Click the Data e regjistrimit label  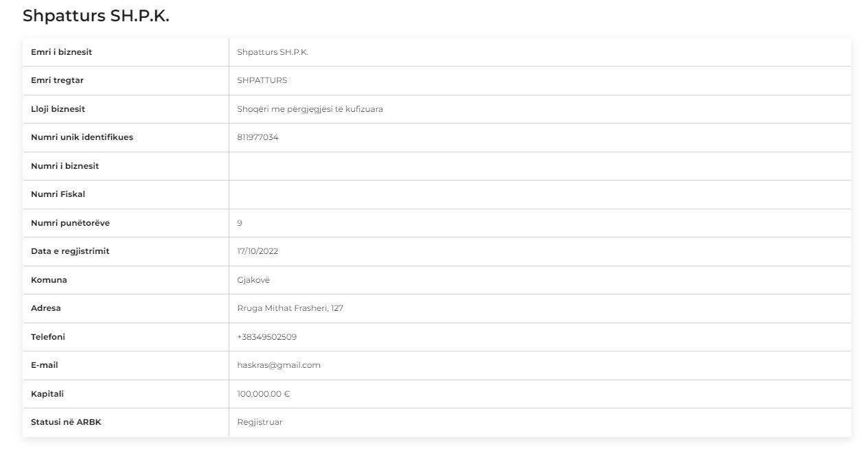click(70, 251)
